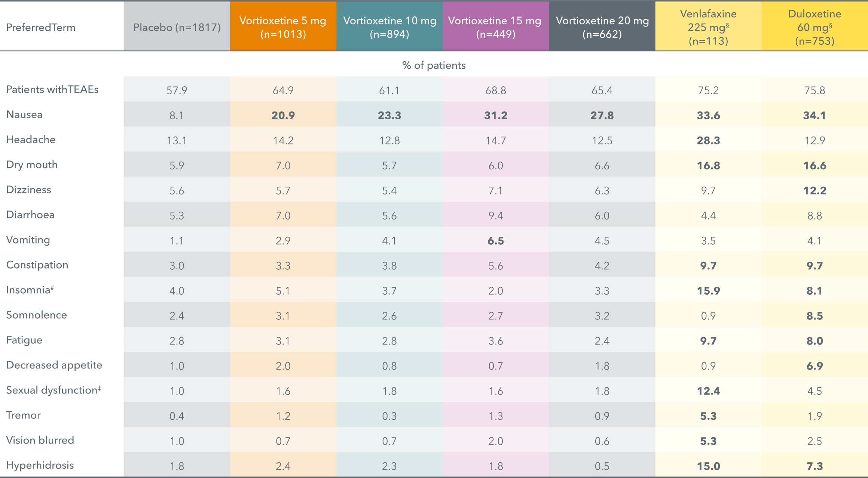The width and height of the screenshot is (868, 478).
Task: Click the Decreased appetite row label
Action: 54,365
